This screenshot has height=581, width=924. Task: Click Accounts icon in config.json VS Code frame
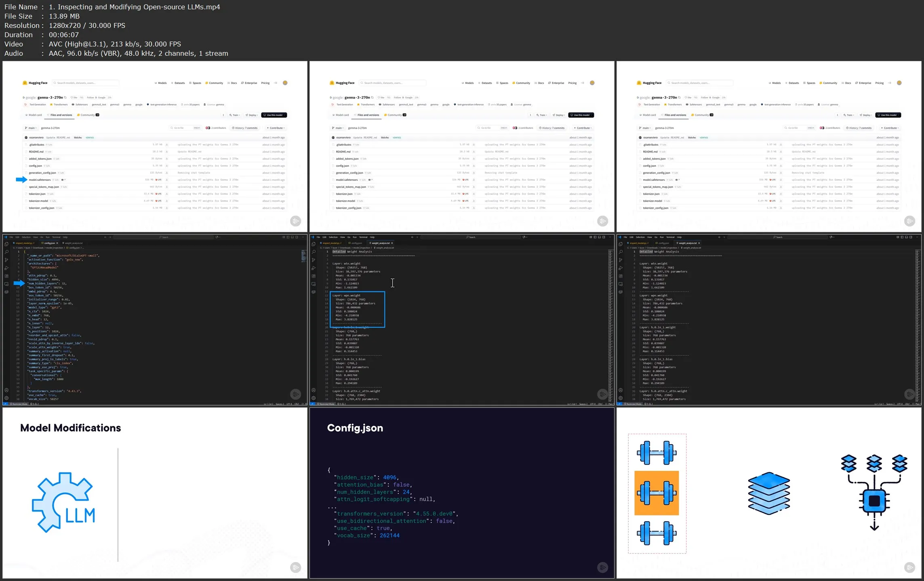(x=6, y=390)
